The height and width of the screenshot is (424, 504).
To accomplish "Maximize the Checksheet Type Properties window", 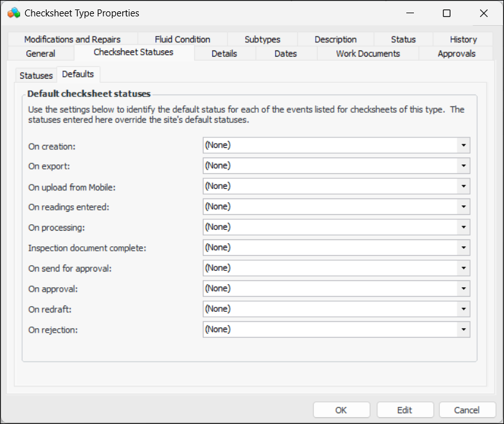I will [x=447, y=13].
